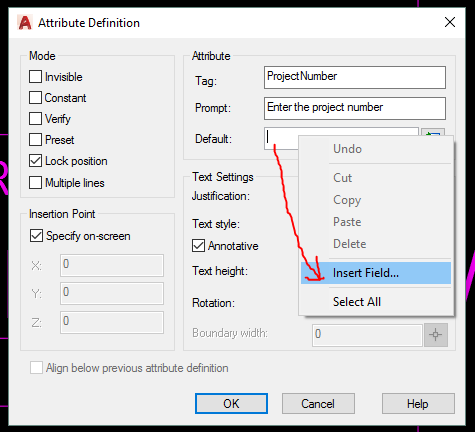The width and height of the screenshot is (475, 432).
Task: Toggle the Verify checkbox
Action: click(x=35, y=118)
